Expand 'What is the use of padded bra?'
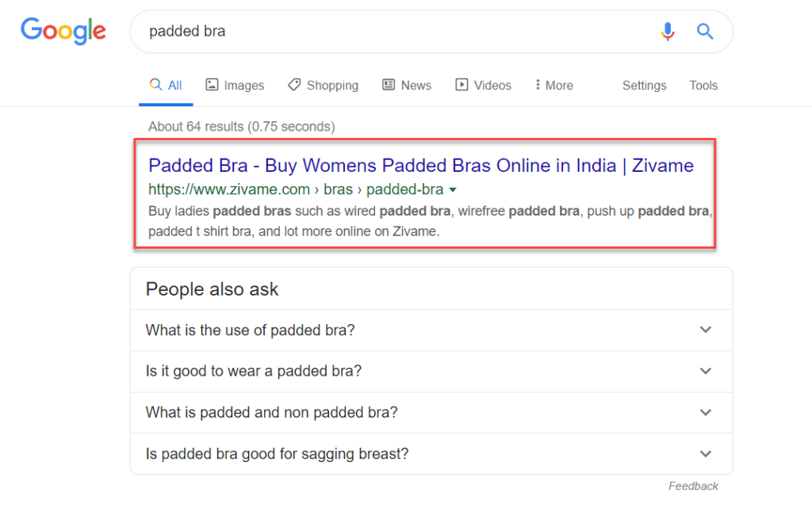 (431, 330)
